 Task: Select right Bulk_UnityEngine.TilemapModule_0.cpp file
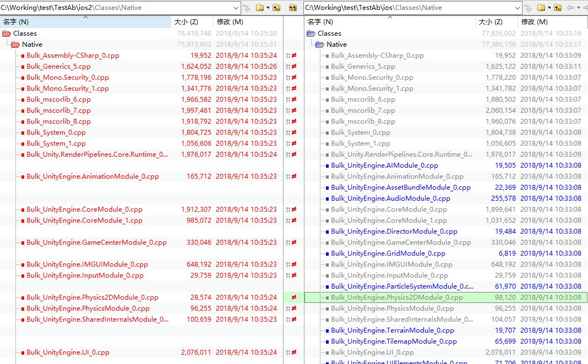tap(394, 341)
